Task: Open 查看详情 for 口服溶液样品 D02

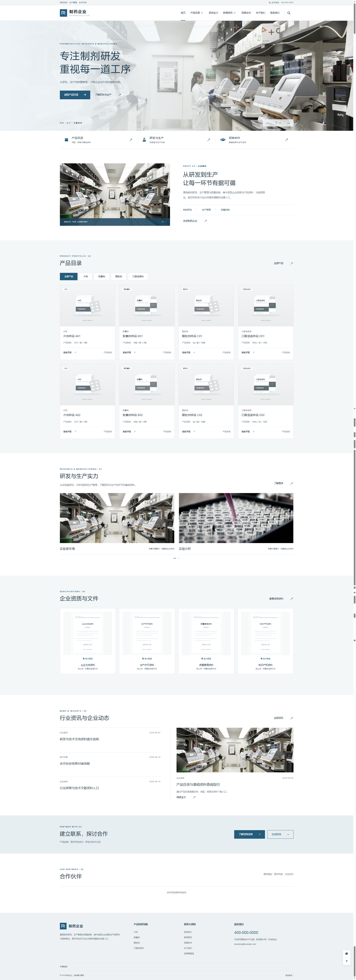Action: tap(248, 431)
